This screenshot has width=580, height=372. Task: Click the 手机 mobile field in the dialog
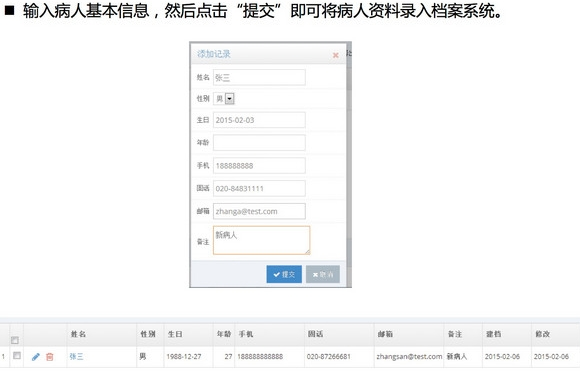click(259, 166)
